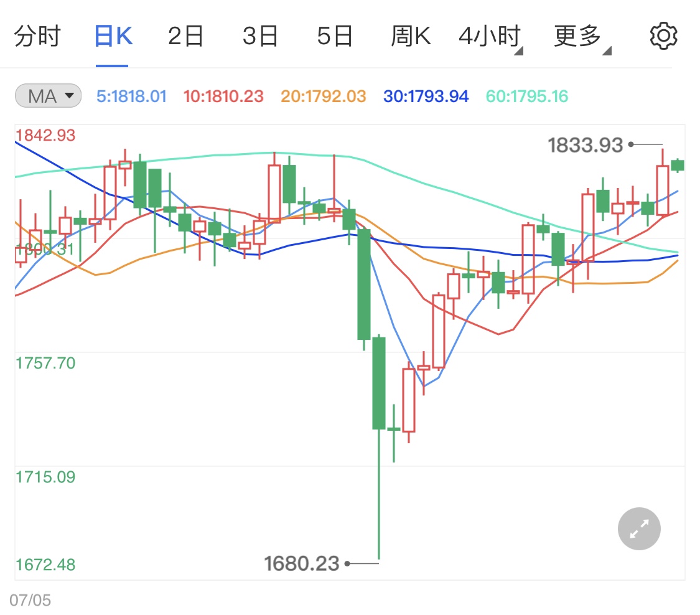The width and height of the screenshot is (700, 615).
Task: Toggle the MA5 line via the 5:1818.01 label
Action: [131, 96]
